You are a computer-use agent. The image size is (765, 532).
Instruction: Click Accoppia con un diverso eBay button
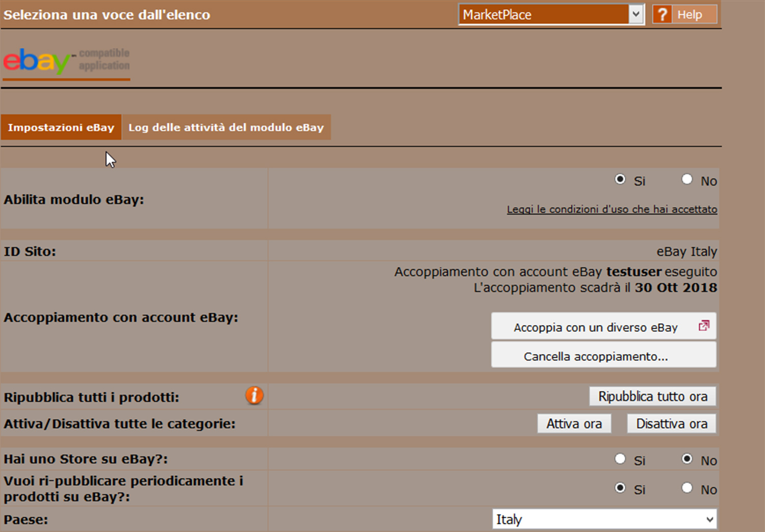click(x=604, y=326)
